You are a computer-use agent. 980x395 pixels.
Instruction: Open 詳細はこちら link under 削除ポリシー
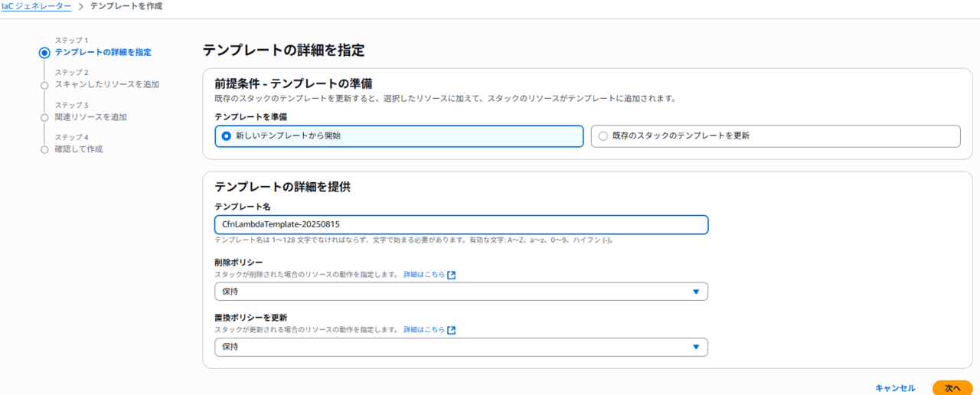point(424,275)
